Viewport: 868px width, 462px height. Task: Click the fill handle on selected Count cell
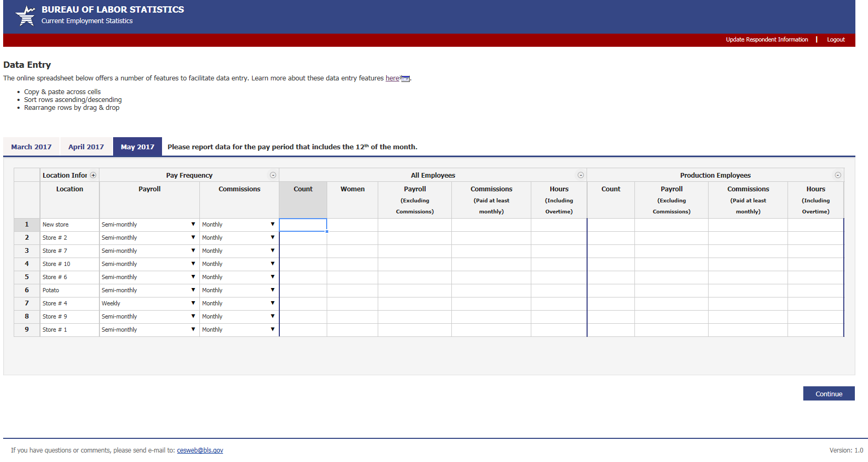(327, 231)
